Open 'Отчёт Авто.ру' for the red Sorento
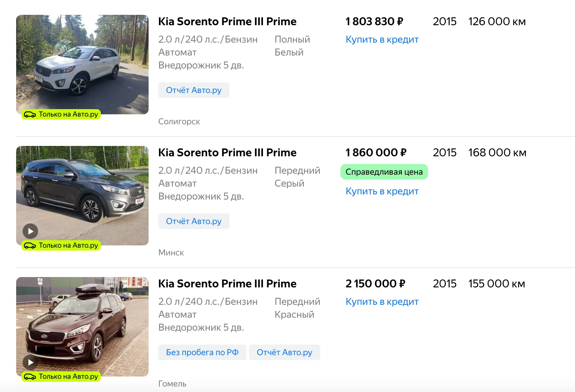Image resolution: width=575 pixels, height=392 pixels. pyautogui.click(x=284, y=352)
